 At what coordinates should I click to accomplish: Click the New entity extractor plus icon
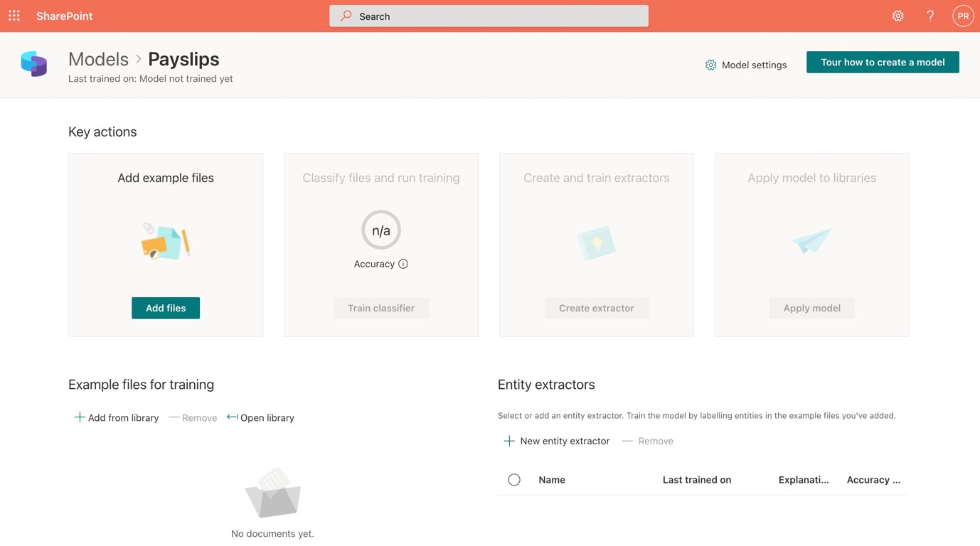point(509,441)
